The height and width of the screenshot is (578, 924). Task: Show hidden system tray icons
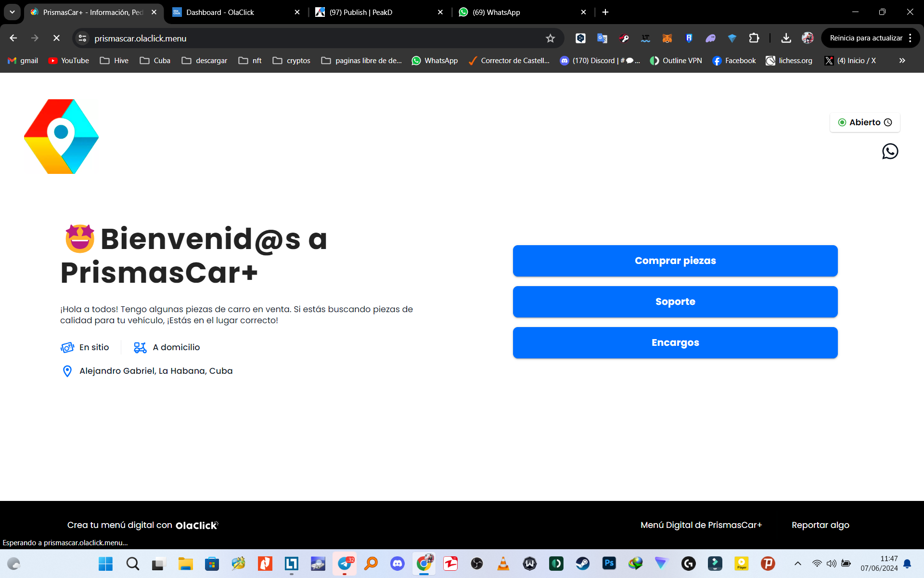[797, 564]
